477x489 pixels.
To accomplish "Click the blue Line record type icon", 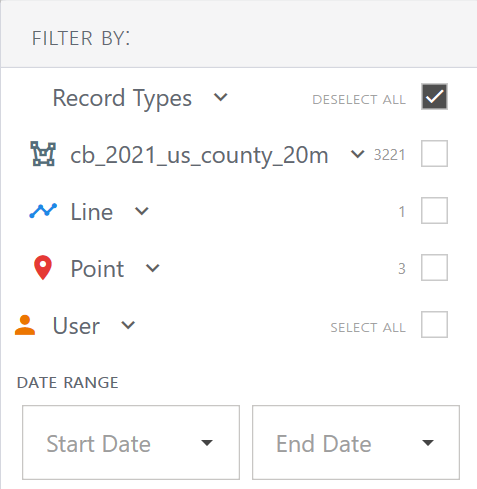I will (43, 211).
